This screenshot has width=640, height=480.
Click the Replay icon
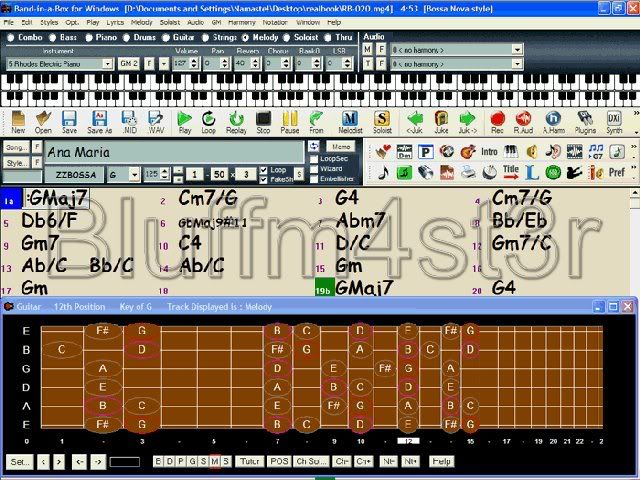point(236,122)
